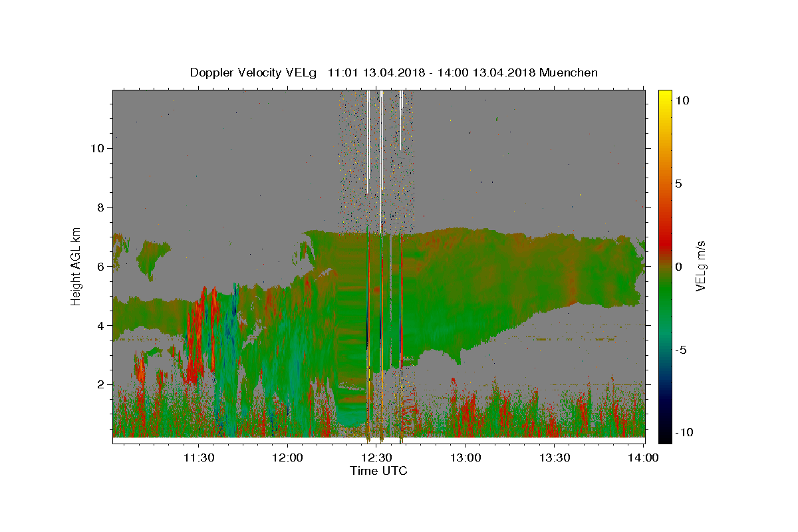Click the colorbar label '10'

point(682,100)
